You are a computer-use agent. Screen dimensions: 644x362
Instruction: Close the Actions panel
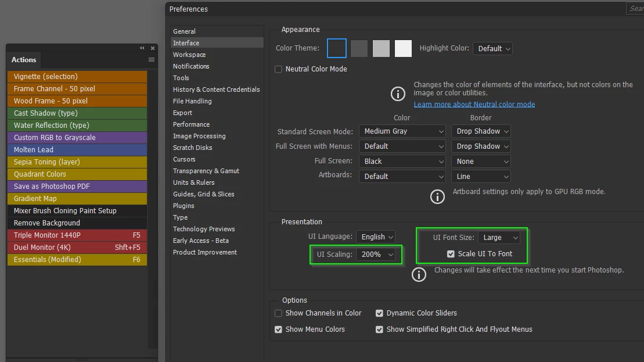[152, 48]
